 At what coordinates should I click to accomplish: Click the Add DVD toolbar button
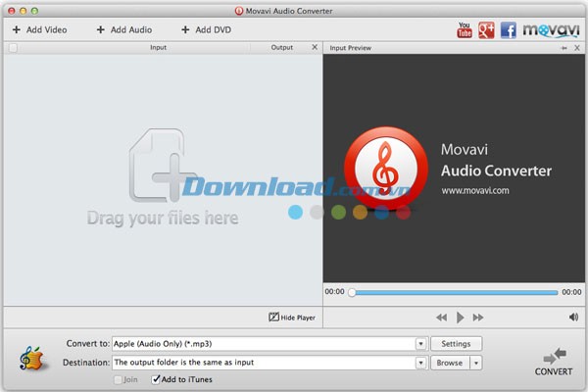[206, 29]
